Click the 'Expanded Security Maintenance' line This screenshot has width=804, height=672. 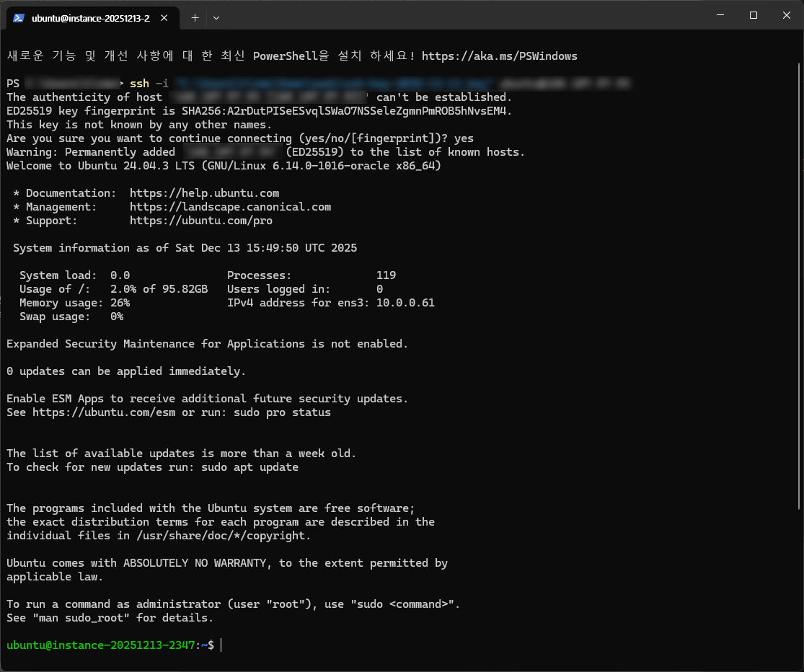[207, 344]
